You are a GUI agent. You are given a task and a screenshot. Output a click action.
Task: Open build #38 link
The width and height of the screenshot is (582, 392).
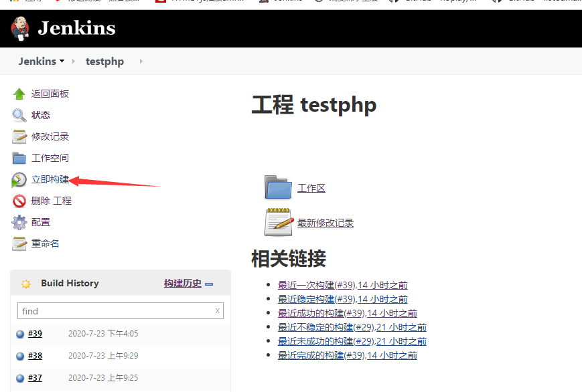tap(35, 356)
